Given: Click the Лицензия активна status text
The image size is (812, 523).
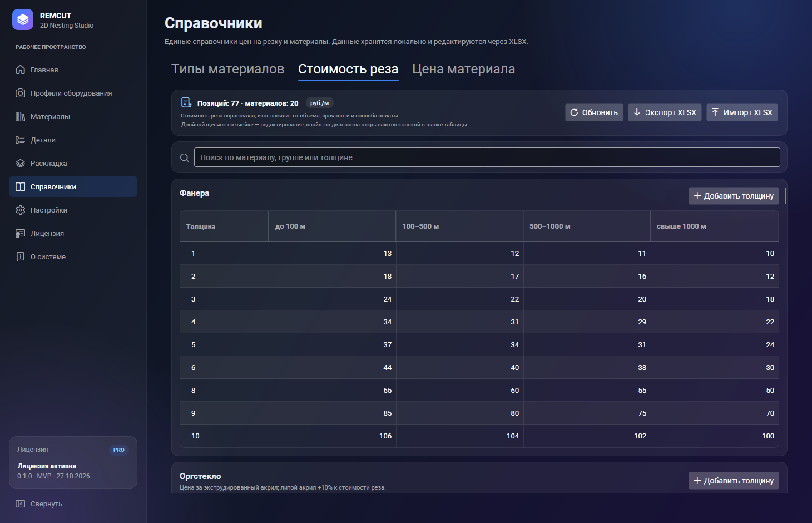Looking at the screenshot, I should pos(47,466).
